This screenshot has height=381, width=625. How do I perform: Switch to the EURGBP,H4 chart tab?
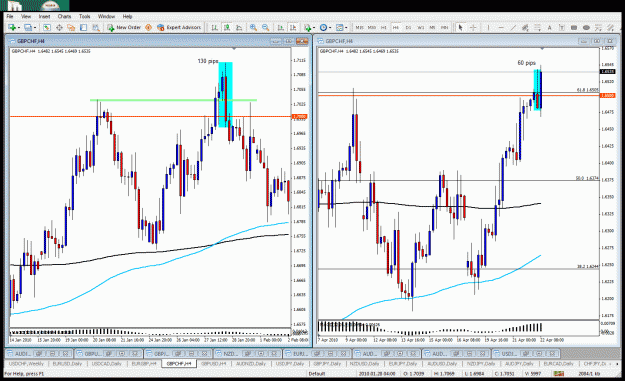tap(144, 363)
